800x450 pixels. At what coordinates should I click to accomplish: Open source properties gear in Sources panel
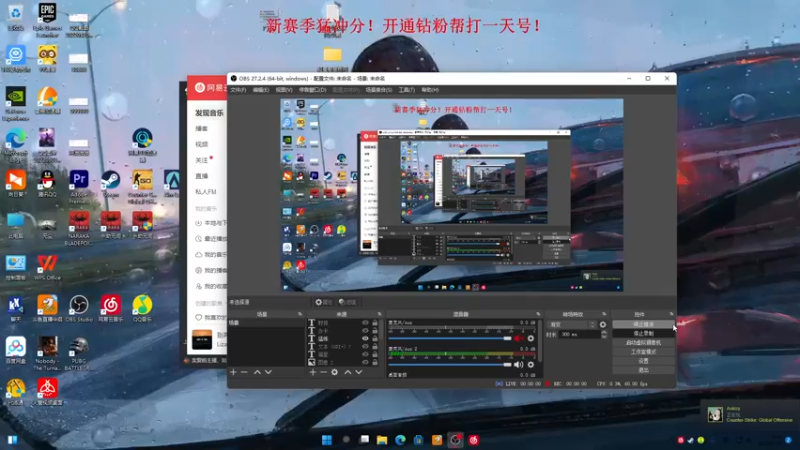pos(335,372)
